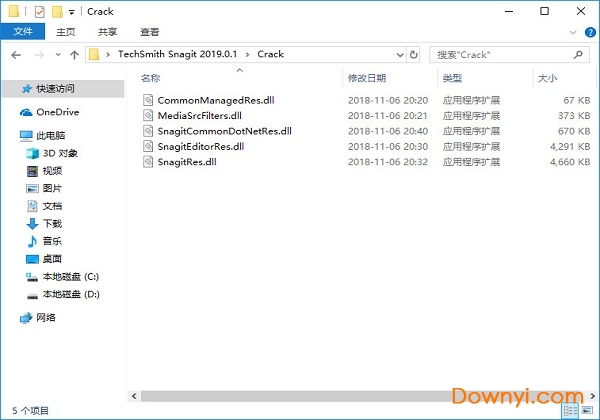Switch to the Home (主页) ribbon tab

pos(65,32)
